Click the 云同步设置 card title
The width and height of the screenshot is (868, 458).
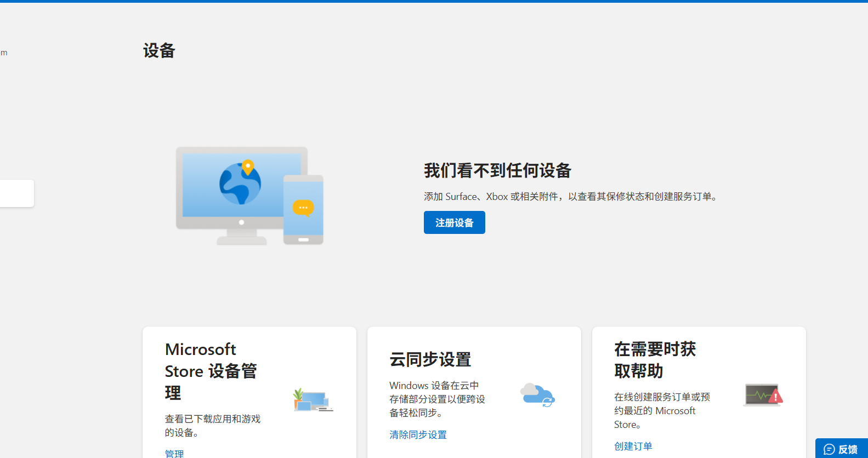tap(430, 359)
